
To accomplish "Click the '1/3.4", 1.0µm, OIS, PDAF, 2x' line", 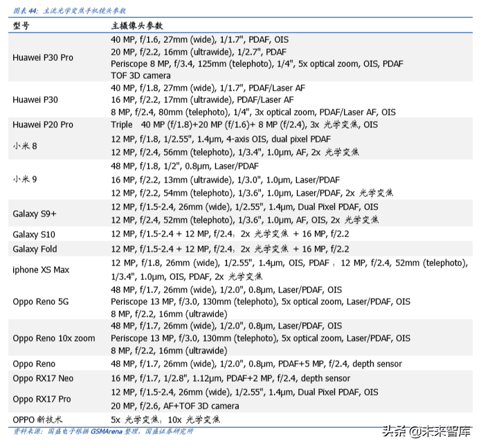I will 186,277.
